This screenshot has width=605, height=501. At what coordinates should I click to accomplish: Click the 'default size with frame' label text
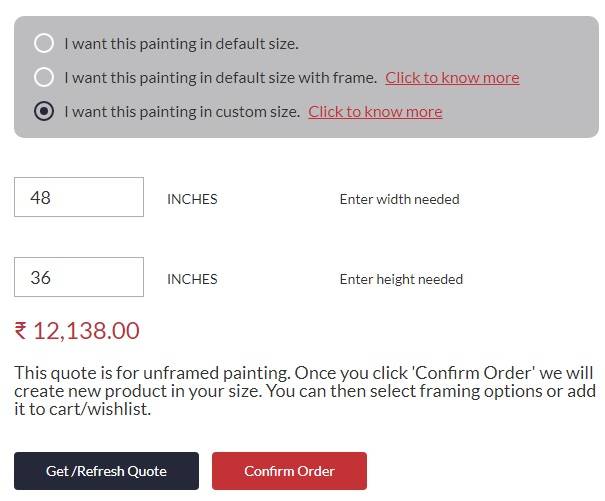pyautogui.click(x=296, y=78)
